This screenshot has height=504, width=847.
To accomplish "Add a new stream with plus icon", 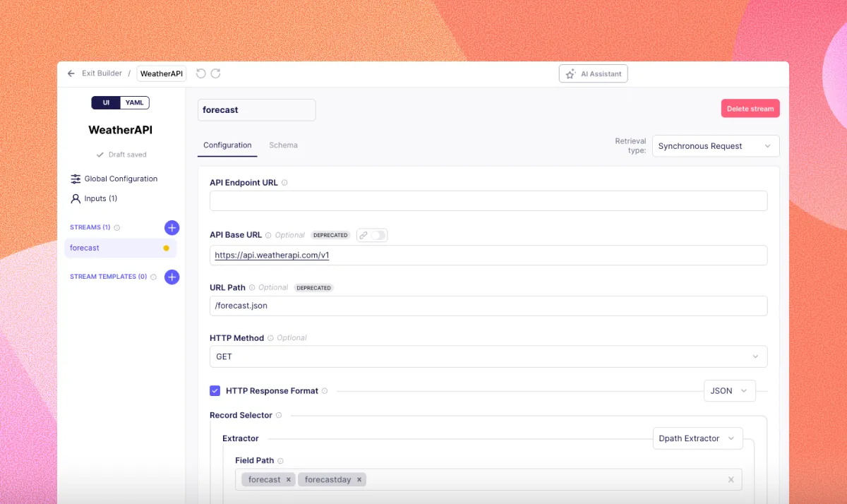I will pos(172,227).
